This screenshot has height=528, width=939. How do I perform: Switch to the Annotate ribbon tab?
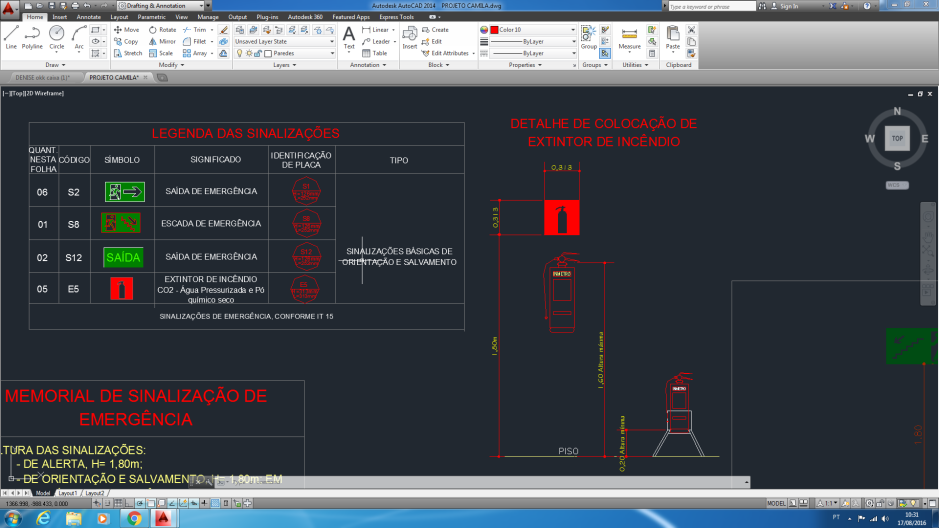(88, 17)
